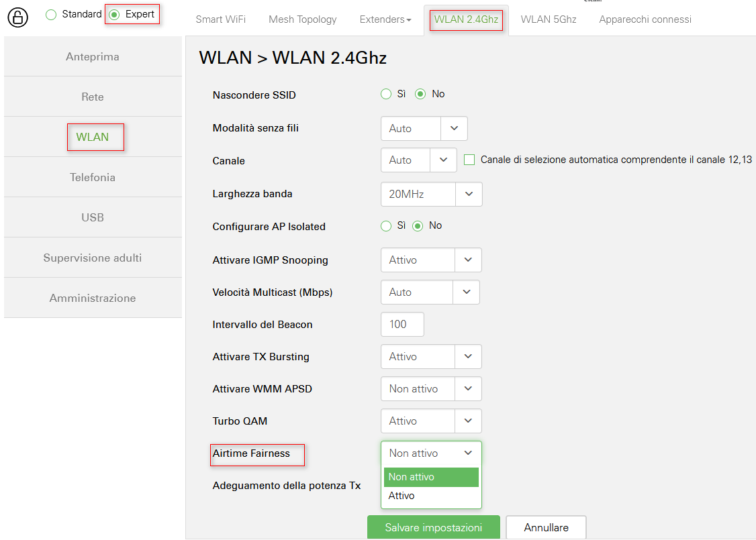The image size is (756, 540).
Task: Click the Intervallo del Beacon input field
Action: (x=401, y=325)
